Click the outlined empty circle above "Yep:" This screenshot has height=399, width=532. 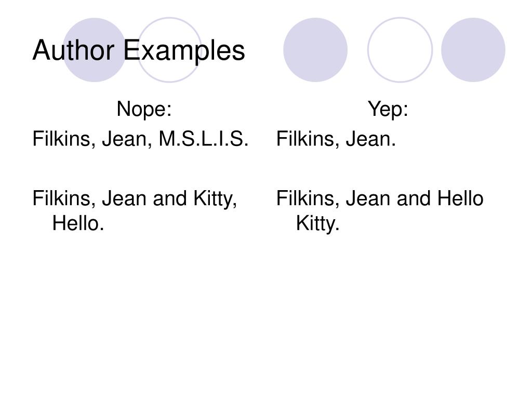point(400,50)
